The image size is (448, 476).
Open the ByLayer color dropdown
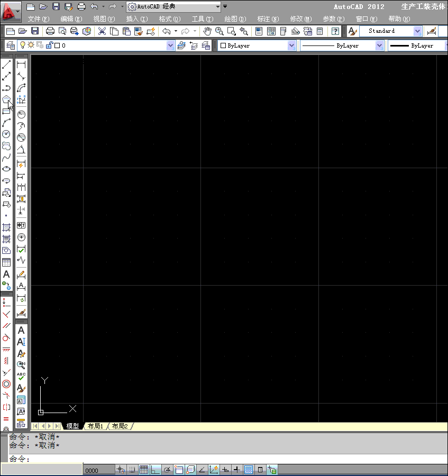point(291,45)
